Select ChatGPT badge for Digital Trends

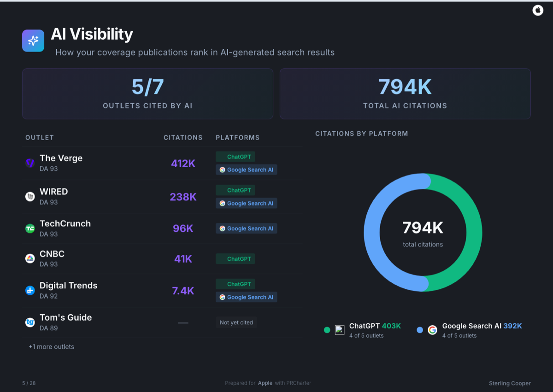click(235, 284)
